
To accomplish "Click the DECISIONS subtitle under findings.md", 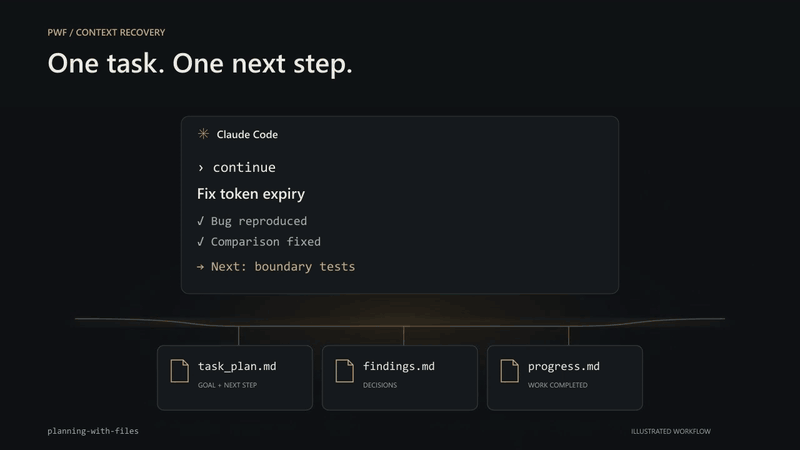I will click(380, 385).
